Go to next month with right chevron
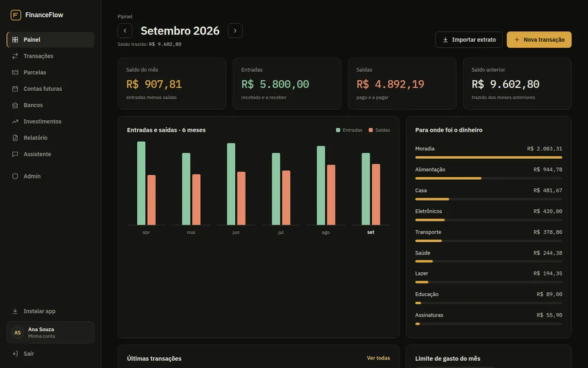 (235, 31)
